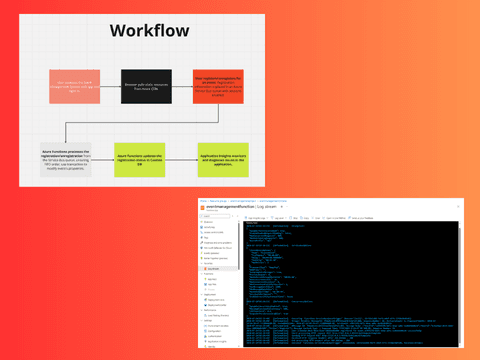Open the Log Level filter dropdown
The width and height of the screenshot is (480, 360).
[279, 218]
